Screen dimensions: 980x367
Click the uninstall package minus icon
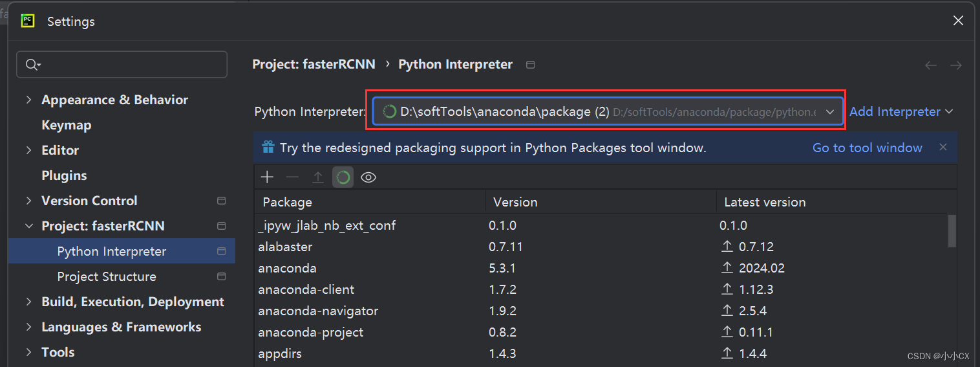point(292,177)
